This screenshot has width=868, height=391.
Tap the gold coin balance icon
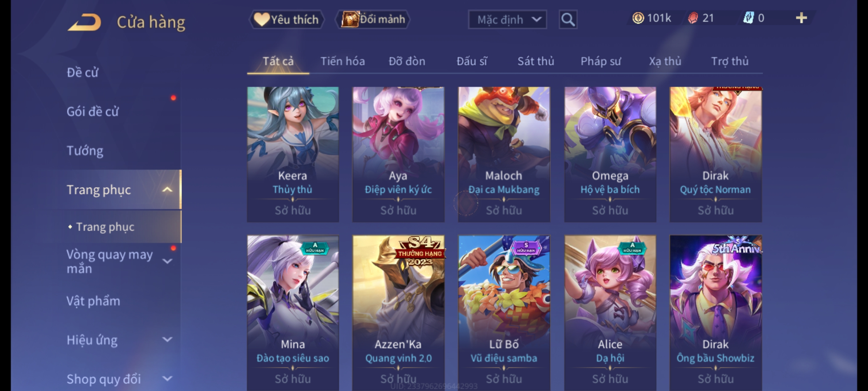tap(638, 18)
